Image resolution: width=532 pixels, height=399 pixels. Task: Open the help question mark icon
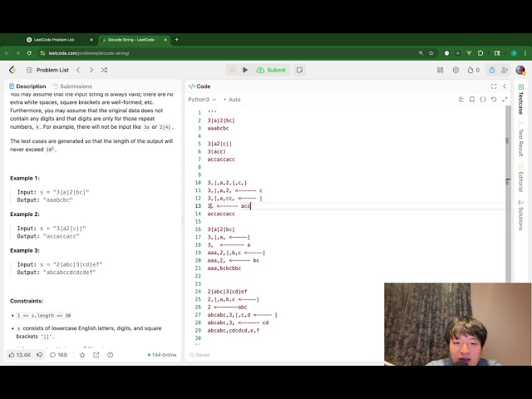[110, 355]
